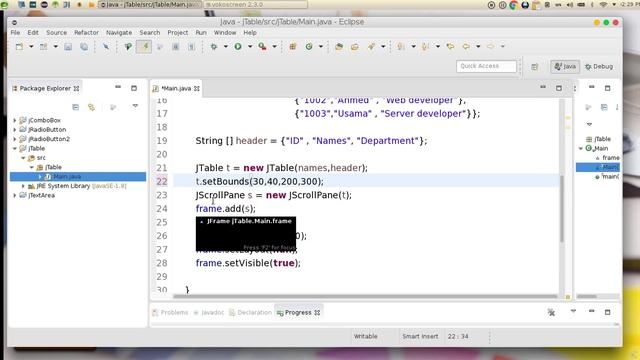The width and height of the screenshot is (640, 360).
Task: Click Collapse All in Package Explorer
Action: [76, 107]
